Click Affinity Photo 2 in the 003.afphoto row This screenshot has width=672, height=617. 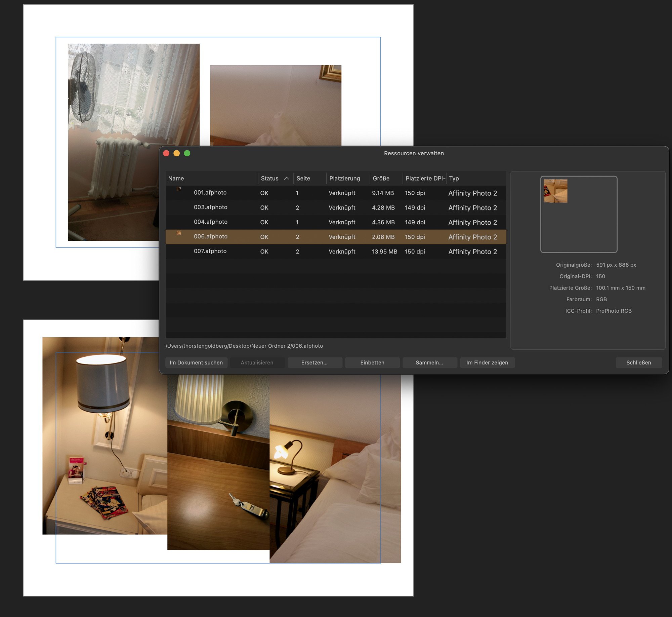(472, 207)
